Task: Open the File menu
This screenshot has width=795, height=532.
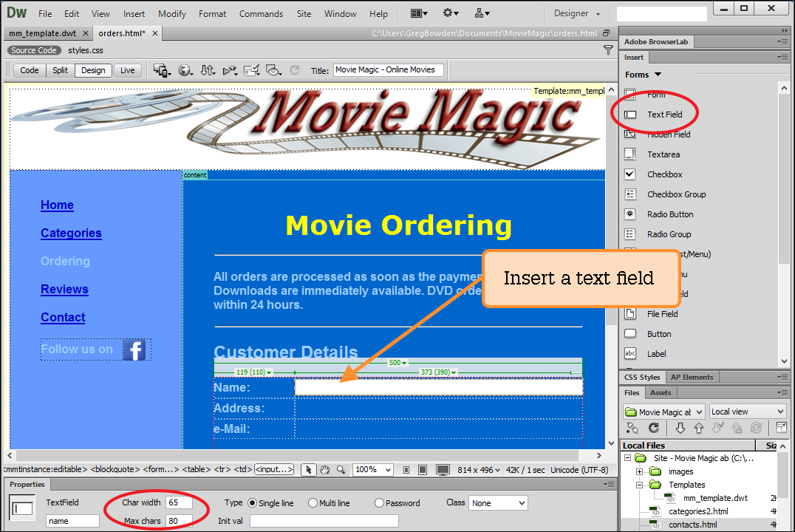Action: (45, 14)
